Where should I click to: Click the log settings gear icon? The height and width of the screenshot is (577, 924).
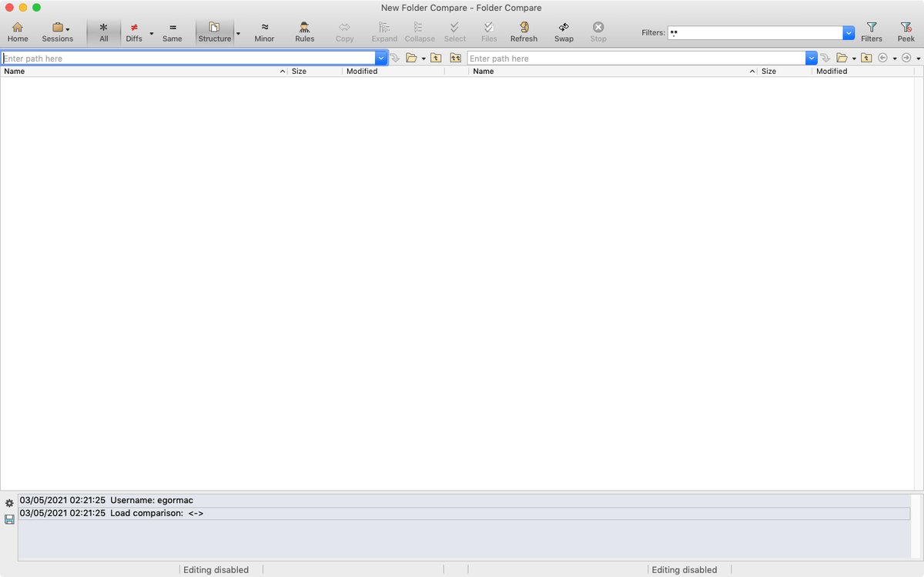click(x=9, y=503)
